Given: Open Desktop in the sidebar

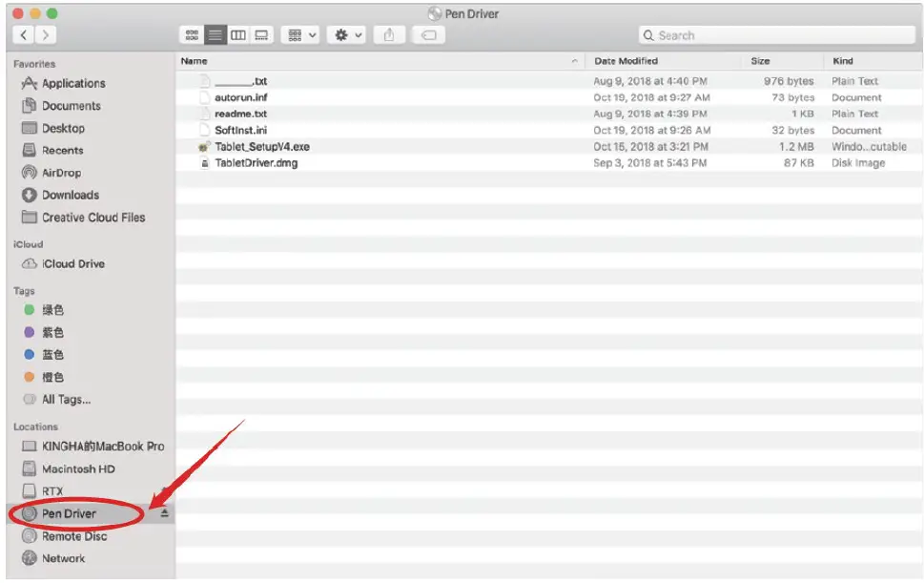Looking at the screenshot, I should pyautogui.click(x=63, y=128).
